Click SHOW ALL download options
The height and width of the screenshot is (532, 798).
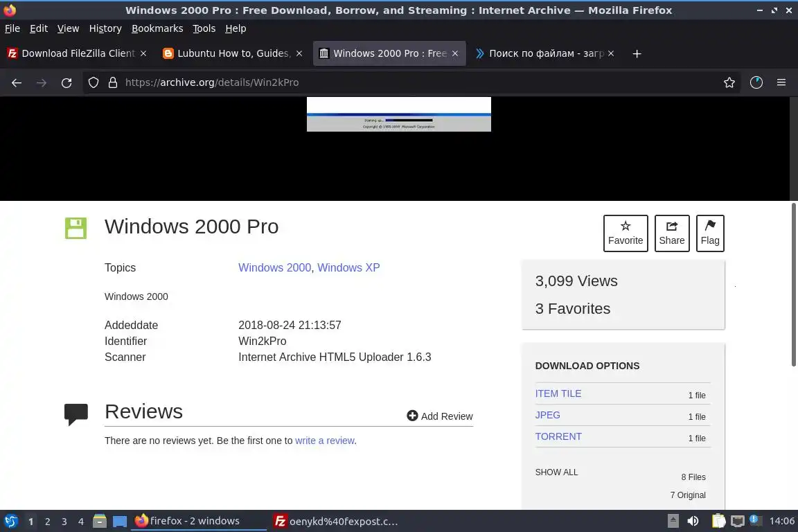pyautogui.click(x=556, y=472)
